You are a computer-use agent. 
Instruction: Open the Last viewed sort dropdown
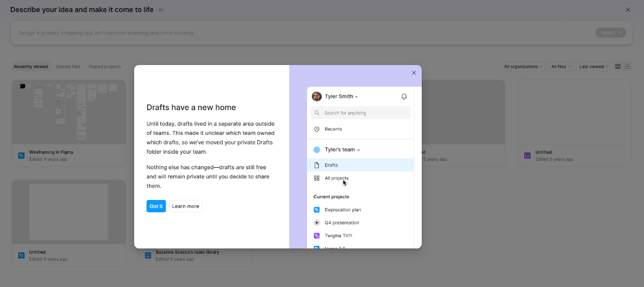pos(594,67)
